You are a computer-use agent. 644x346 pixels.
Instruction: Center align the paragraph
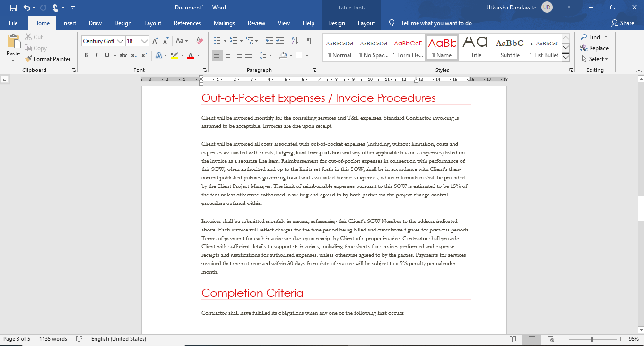pyautogui.click(x=228, y=55)
